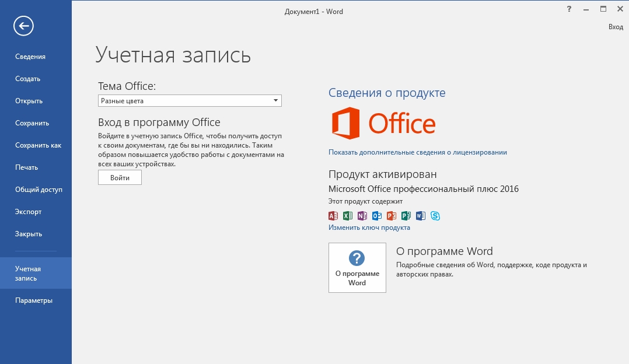This screenshot has height=364, width=629.
Task: Click the Office logo
Action: click(383, 123)
